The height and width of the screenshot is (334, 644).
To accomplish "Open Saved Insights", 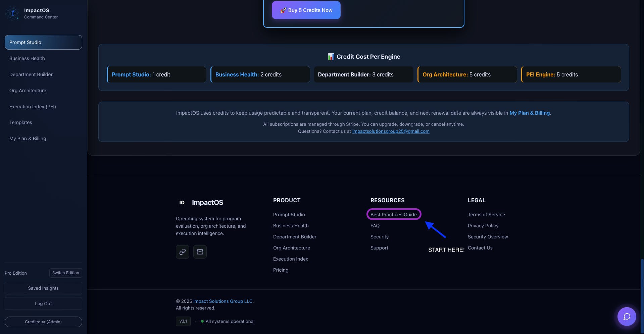I will click(43, 288).
